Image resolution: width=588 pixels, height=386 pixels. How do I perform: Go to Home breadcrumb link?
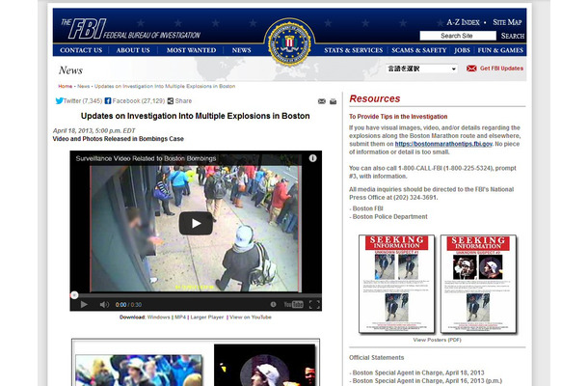pos(66,86)
